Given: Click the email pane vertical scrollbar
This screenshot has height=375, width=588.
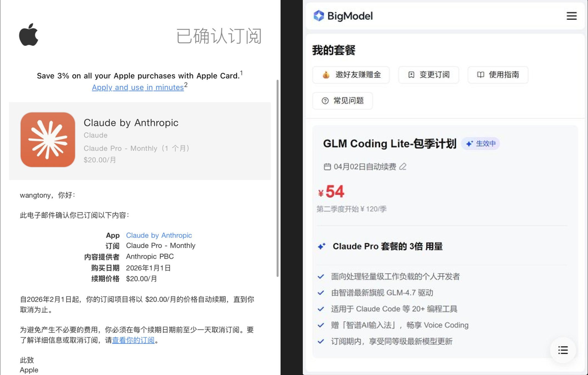Looking at the screenshot, I should [x=277, y=178].
